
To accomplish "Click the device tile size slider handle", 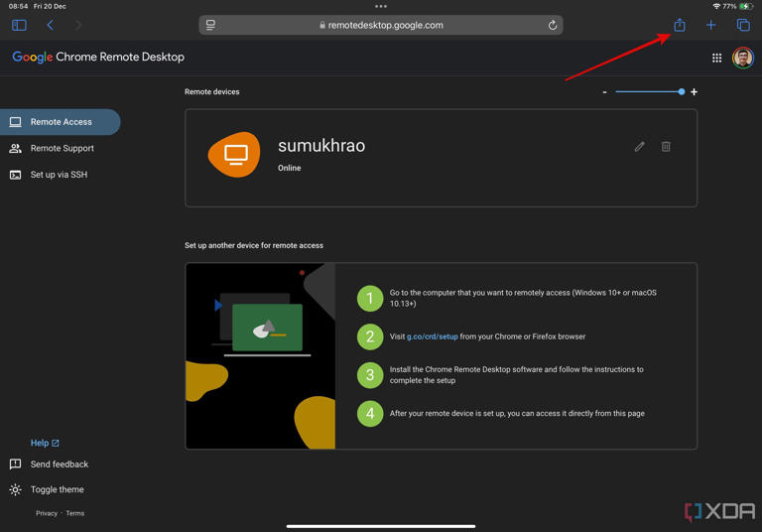I will point(682,91).
